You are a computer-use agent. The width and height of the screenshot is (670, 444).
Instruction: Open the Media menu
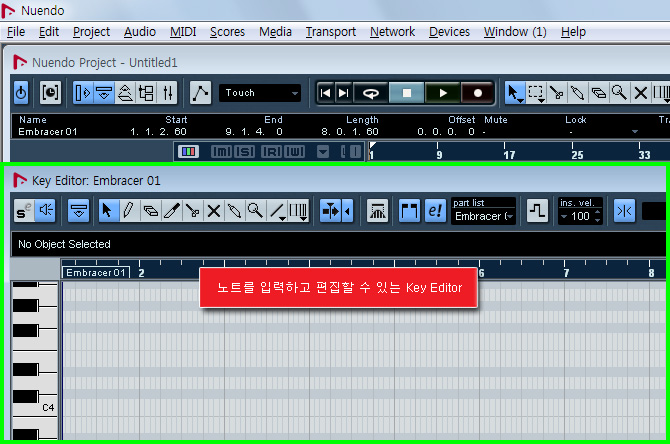(275, 32)
